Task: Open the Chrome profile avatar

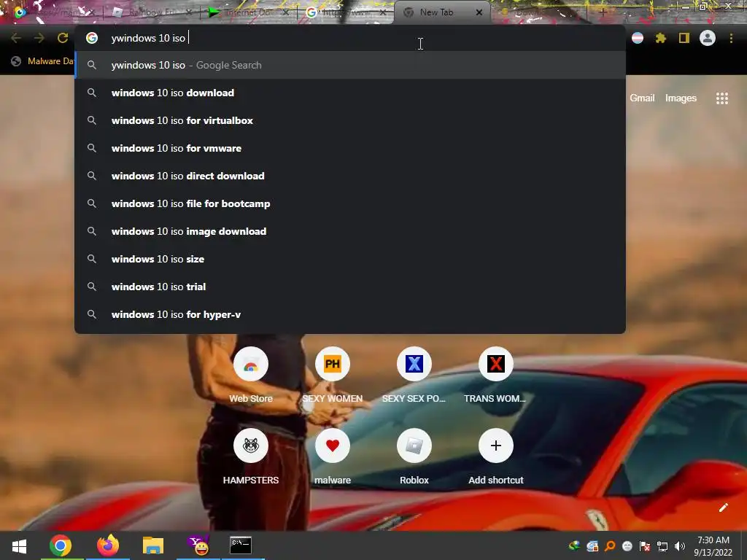Action: click(708, 38)
